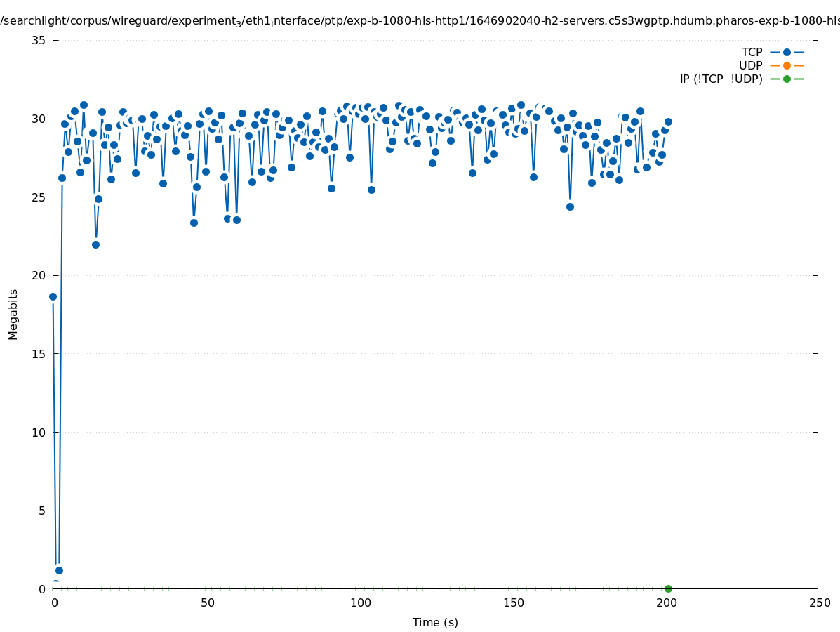Toggle the IP (!TCP !UDP) legend label

tap(721, 79)
